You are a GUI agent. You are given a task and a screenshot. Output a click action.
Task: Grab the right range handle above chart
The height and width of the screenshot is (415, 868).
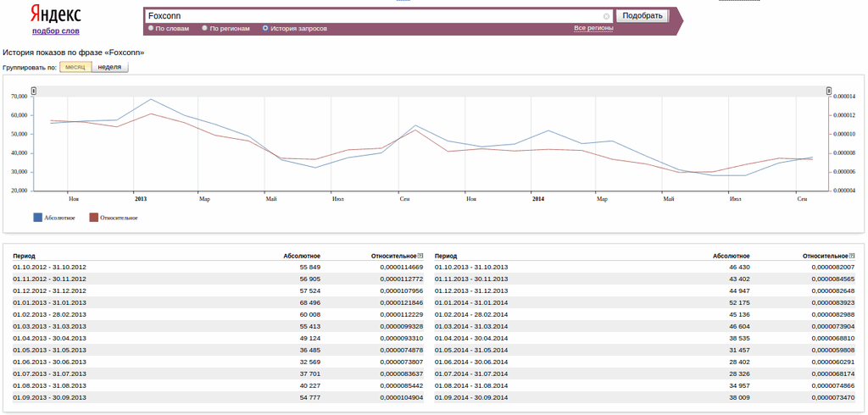click(x=829, y=91)
